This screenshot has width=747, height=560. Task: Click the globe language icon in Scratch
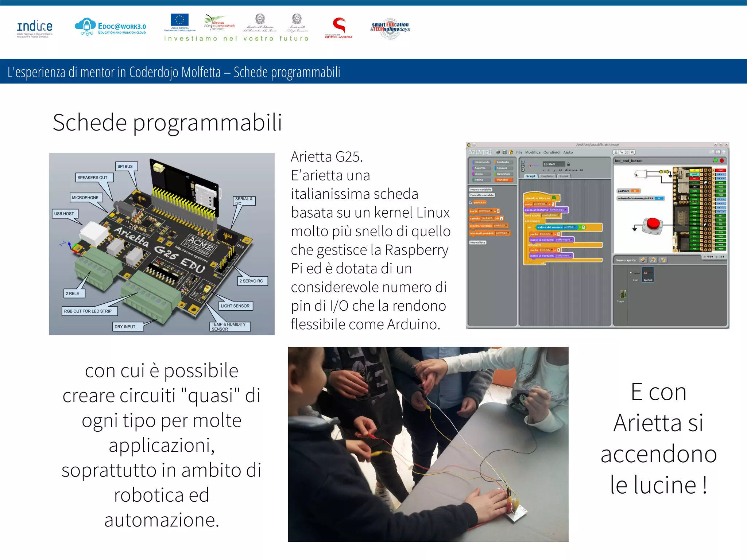[498, 152]
